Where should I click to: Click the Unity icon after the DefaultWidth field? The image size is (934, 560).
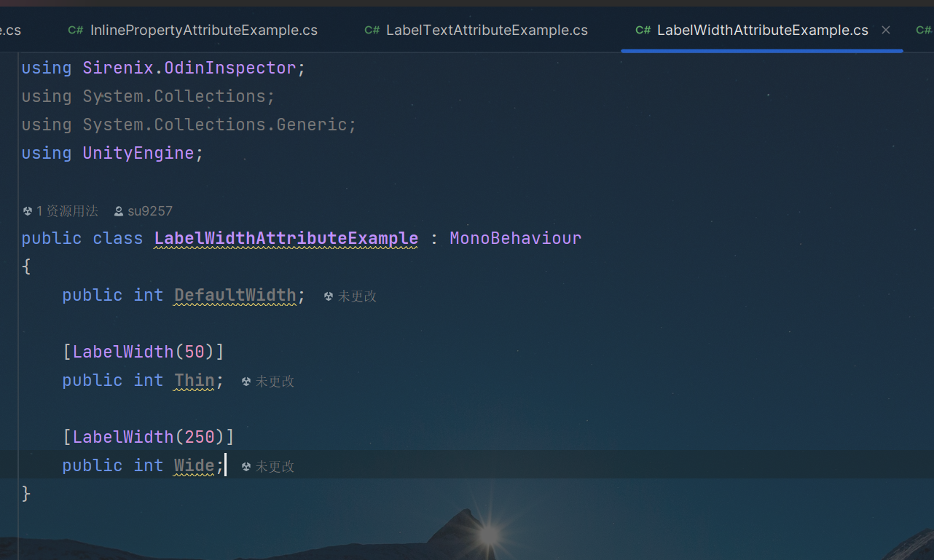click(329, 296)
